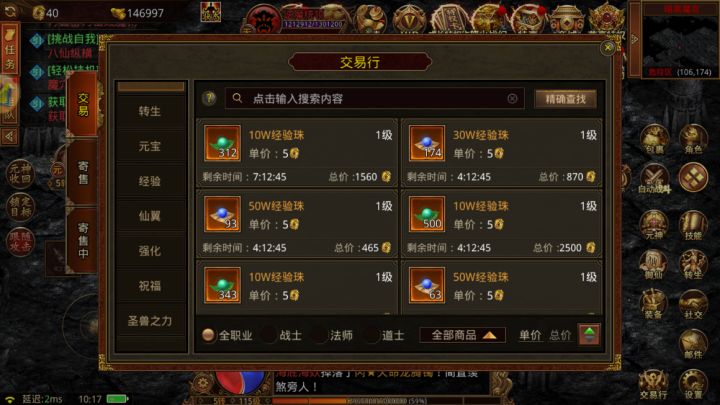Screen dimensions: 720x405
Task: Collapse left panel with arrow button
Action: (x=9, y=136)
